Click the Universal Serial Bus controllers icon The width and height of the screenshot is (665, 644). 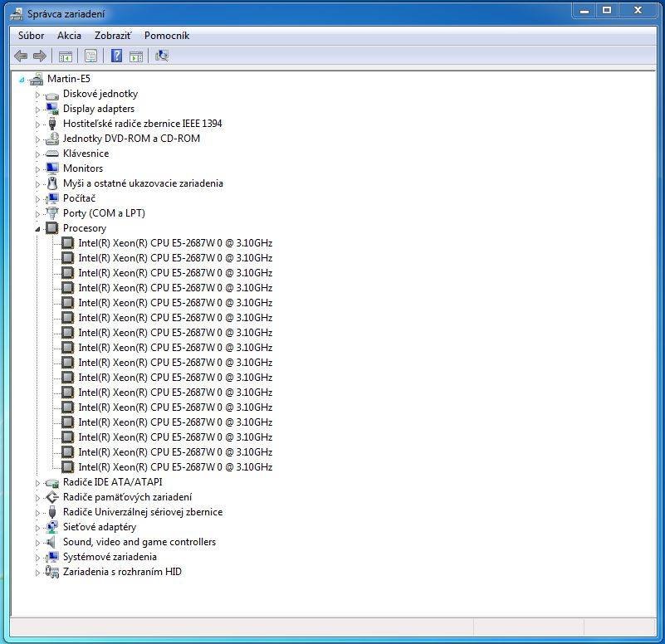pos(51,512)
